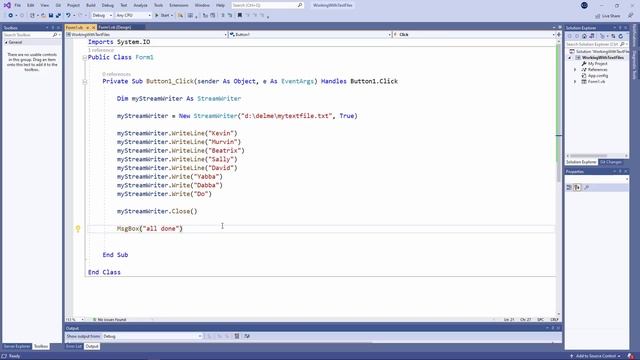The width and height of the screenshot is (640, 360).
Task: Switch to the Server Explorer tab
Action: [x=17, y=346]
